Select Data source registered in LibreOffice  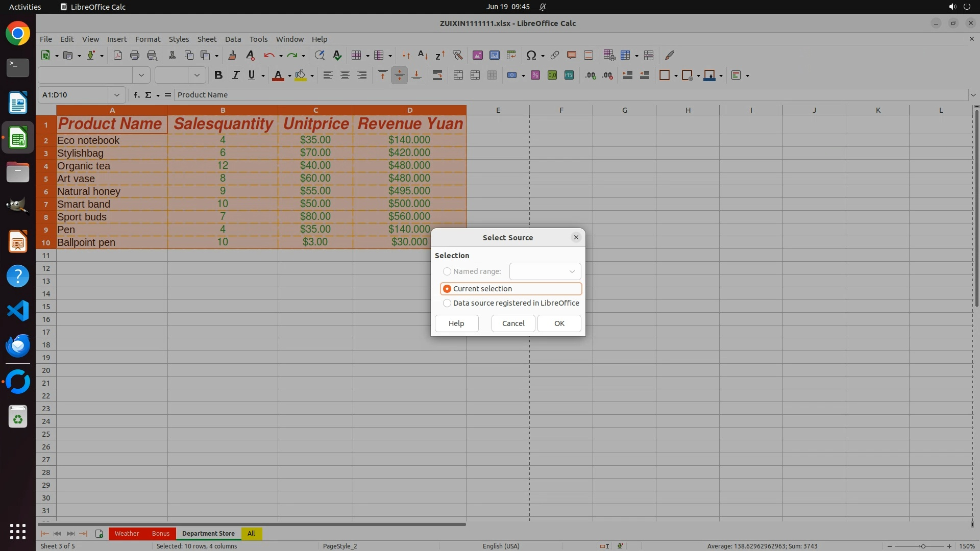(447, 303)
